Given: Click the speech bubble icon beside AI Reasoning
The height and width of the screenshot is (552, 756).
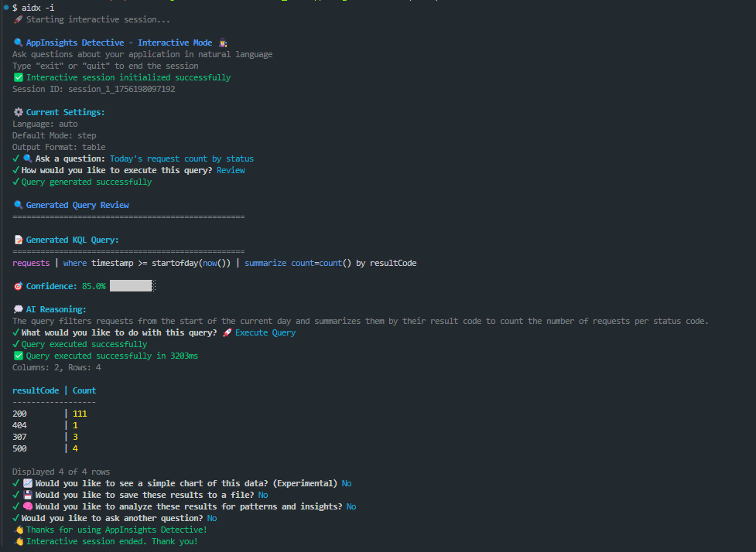Looking at the screenshot, I should (x=19, y=309).
